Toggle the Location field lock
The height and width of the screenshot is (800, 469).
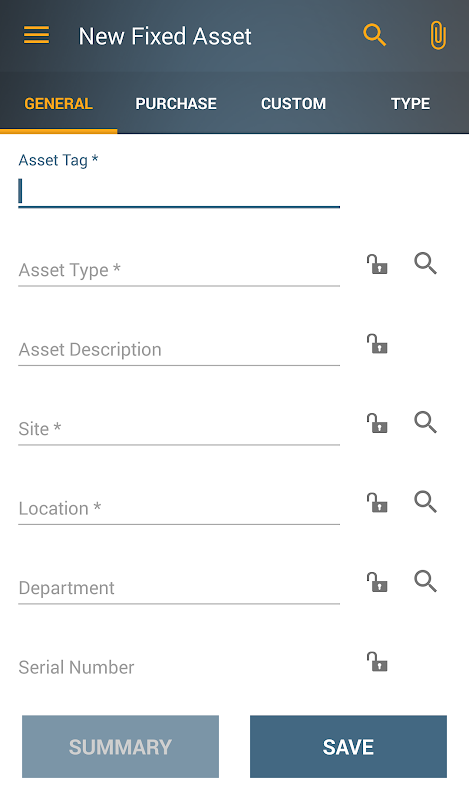click(x=377, y=503)
